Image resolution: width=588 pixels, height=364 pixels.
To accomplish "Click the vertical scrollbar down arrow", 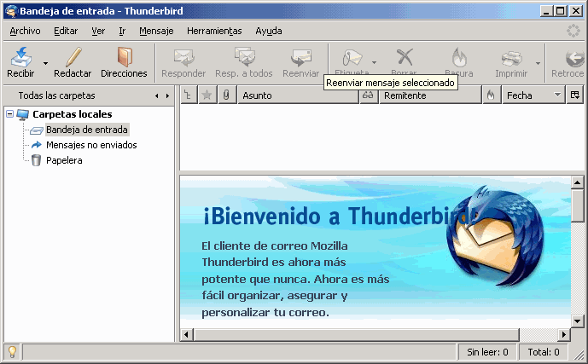I will (x=577, y=321).
